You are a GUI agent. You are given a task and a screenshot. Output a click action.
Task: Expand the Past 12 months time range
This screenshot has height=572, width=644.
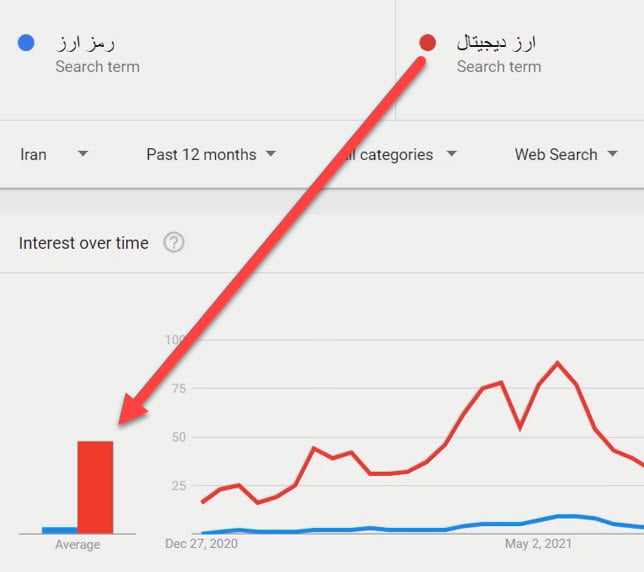coord(211,155)
